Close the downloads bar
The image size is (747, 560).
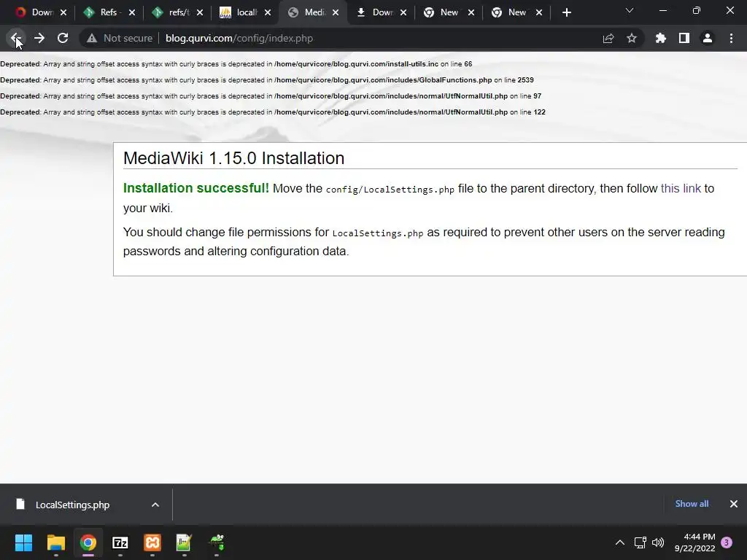pyautogui.click(x=734, y=504)
